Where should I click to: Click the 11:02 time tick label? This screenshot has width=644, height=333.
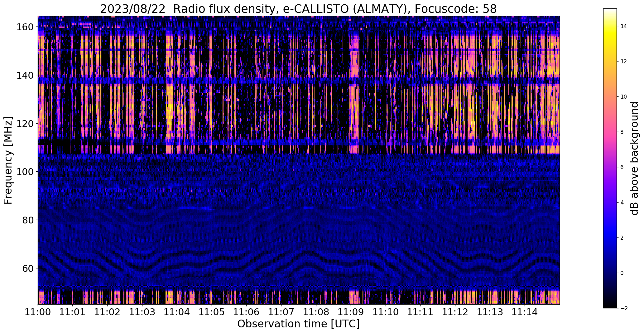[x=108, y=312]
